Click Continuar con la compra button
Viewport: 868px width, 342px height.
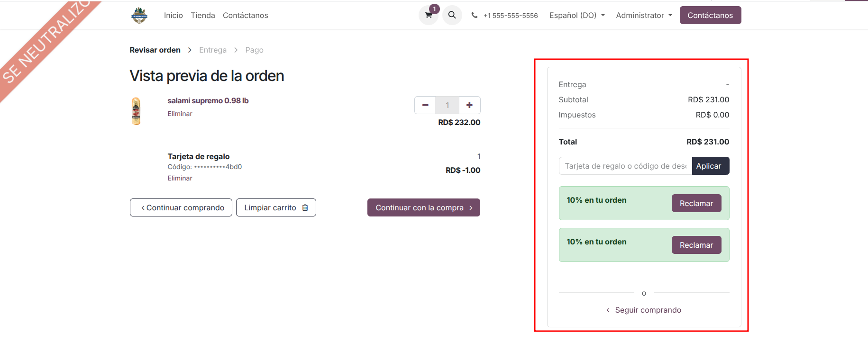tap(423, 207)
